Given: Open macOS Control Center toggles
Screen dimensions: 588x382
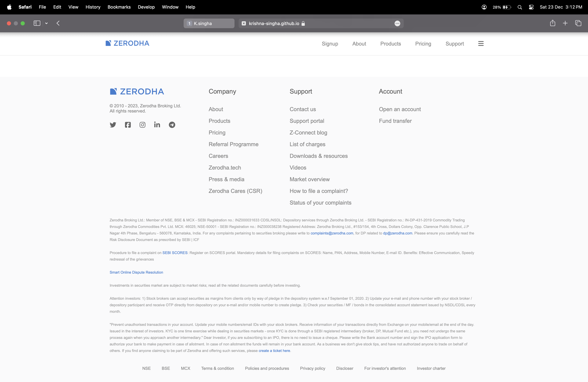Looking at the screenshot, I should pos(531,7).
